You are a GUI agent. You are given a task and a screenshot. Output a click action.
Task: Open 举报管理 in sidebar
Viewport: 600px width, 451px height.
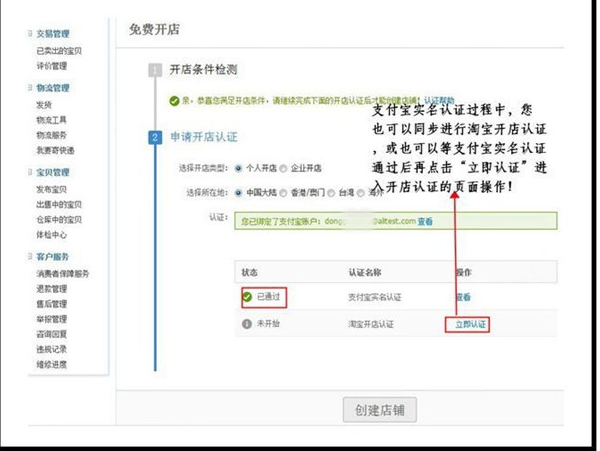(x=52, y=319)
